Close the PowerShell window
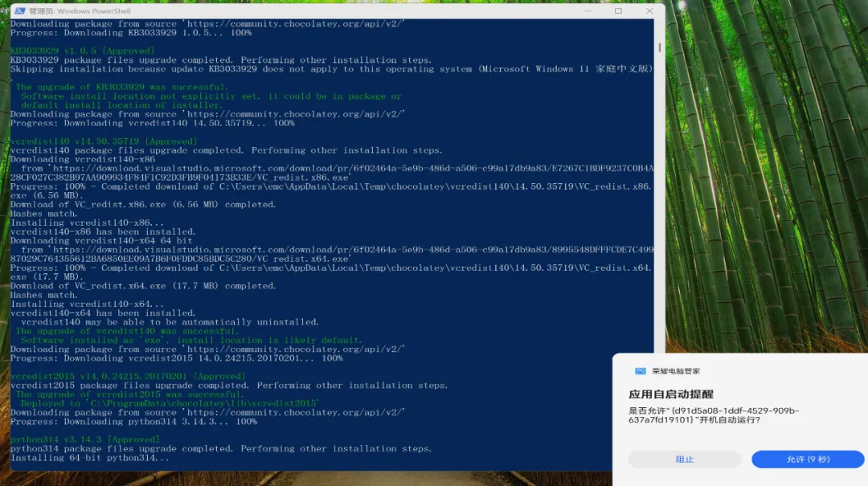 pyautogui.click(x=649, y=10)
